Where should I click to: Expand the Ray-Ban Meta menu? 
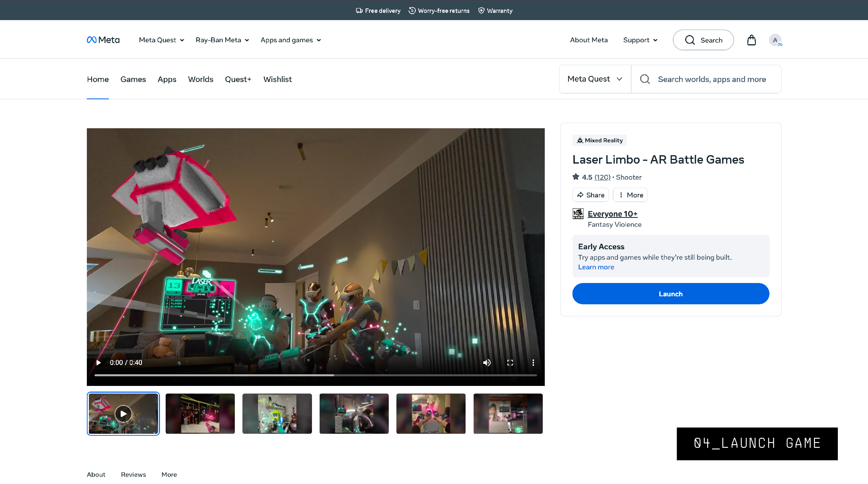pyautogui.click(x=222, y=40)
